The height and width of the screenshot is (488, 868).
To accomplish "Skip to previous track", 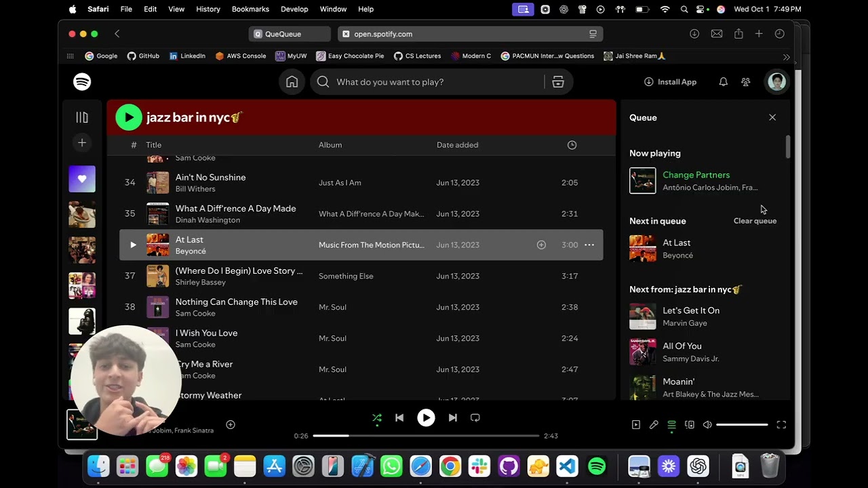I will [x=399, y=418].
